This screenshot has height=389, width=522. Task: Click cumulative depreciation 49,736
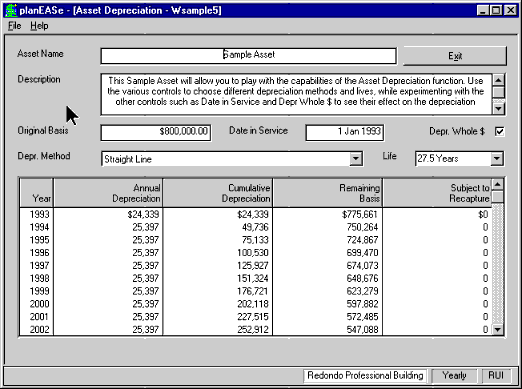255,227
